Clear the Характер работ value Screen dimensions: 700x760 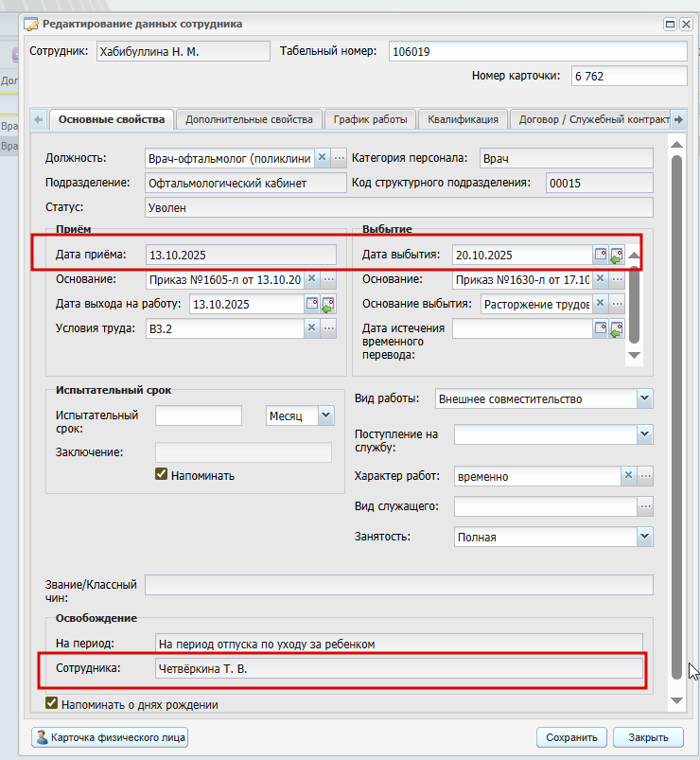628,475
